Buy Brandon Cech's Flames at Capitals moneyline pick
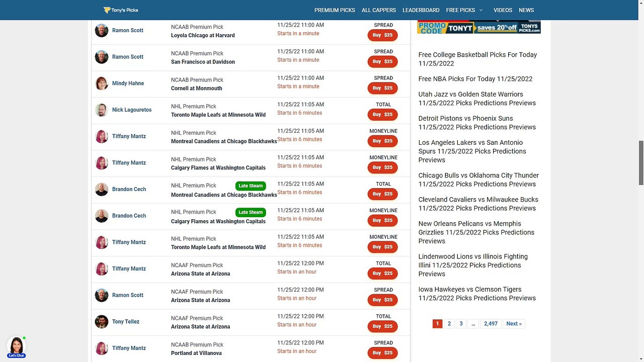Screen dimensions: 644x362 point(382,220)
